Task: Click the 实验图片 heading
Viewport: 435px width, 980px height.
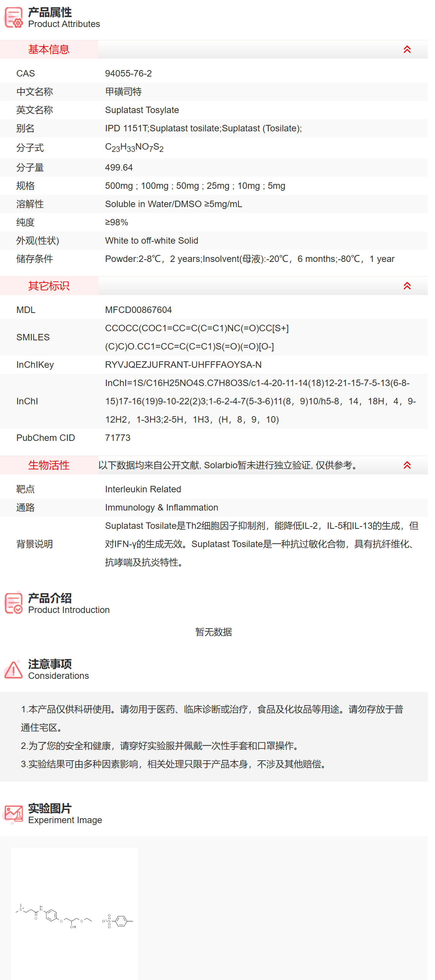Action: (50, 808)
